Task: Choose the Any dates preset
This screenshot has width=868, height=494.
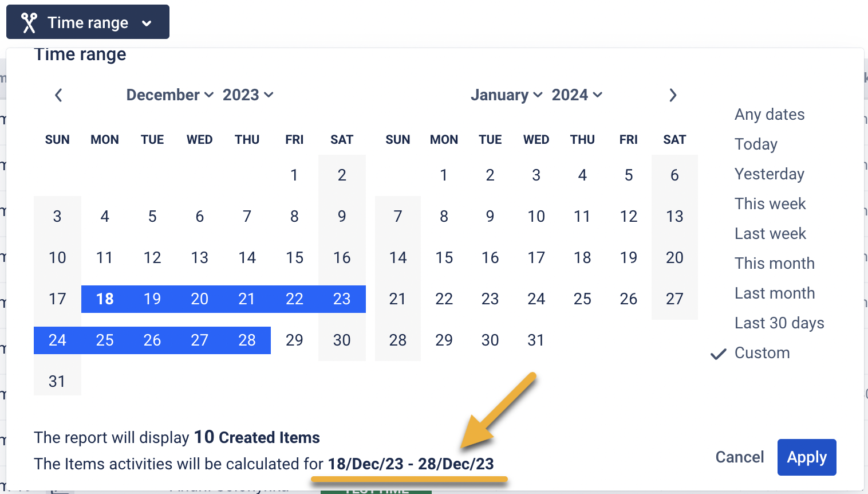Action: (x=769, y=115)
